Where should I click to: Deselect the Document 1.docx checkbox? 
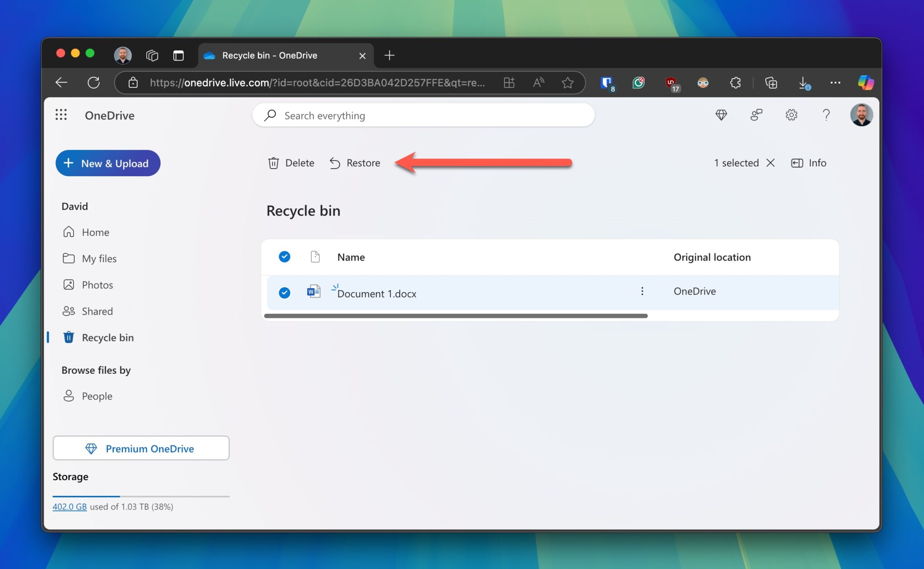284,293
